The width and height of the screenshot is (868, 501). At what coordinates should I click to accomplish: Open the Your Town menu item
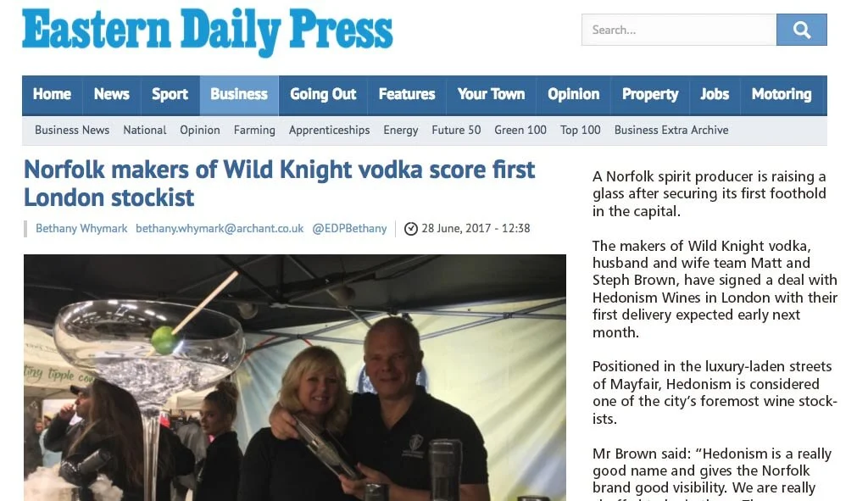[491, 95]
